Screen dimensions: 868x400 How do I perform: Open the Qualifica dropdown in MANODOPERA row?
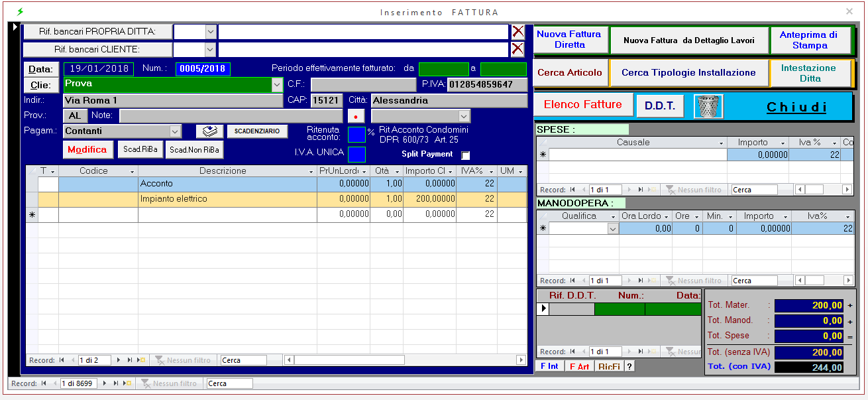pyautogui.click(x=613, y=228)
